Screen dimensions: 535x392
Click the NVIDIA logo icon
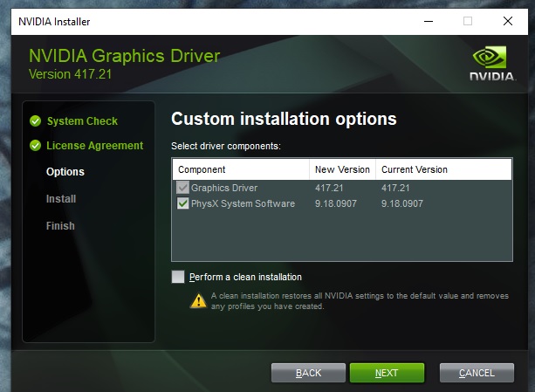(x=491, y=64)
